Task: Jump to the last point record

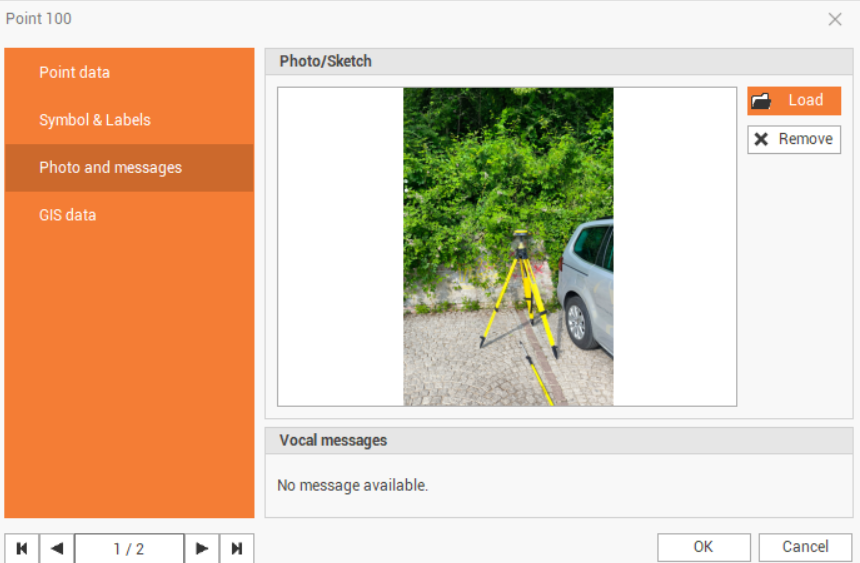Action: click(237, 548)
